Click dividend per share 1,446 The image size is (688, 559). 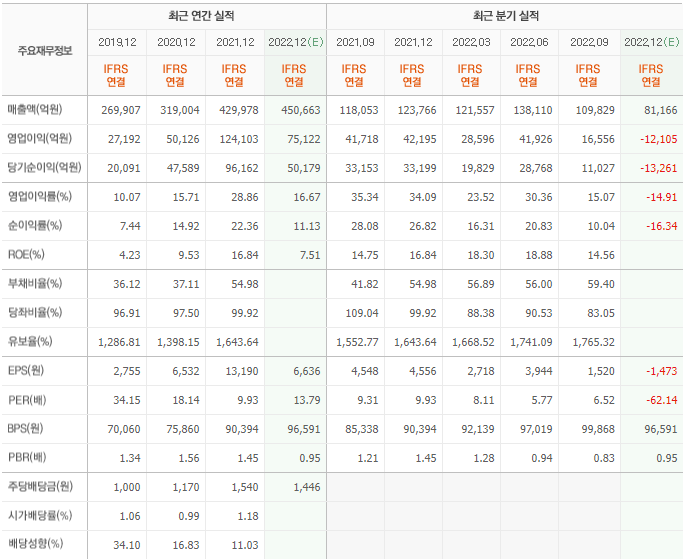(307, 487)
